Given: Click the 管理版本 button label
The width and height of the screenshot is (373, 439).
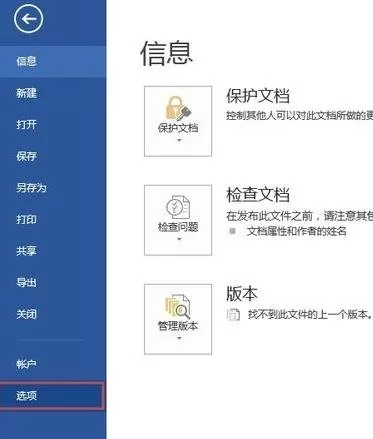Looking at the screenshot, I should 178,326.
